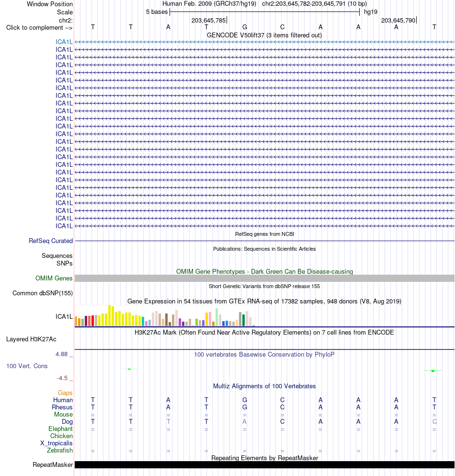455x476 pixels.
Task: Click the G base in the Rhesus row
Action: [245, 407]
